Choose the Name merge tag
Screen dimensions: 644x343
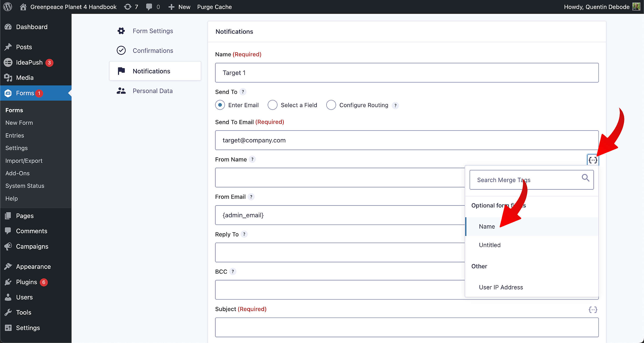[x=532, y=227]
